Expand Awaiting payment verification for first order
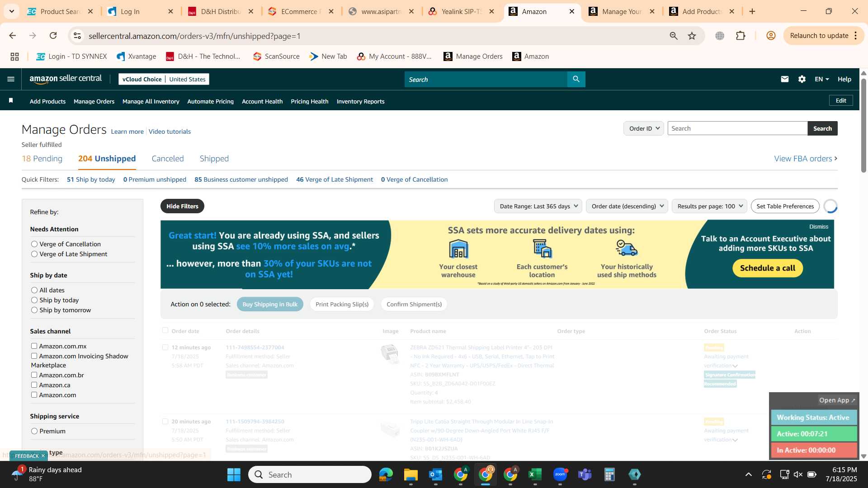The width and height of the screenshot is (868, 488). 735,366
